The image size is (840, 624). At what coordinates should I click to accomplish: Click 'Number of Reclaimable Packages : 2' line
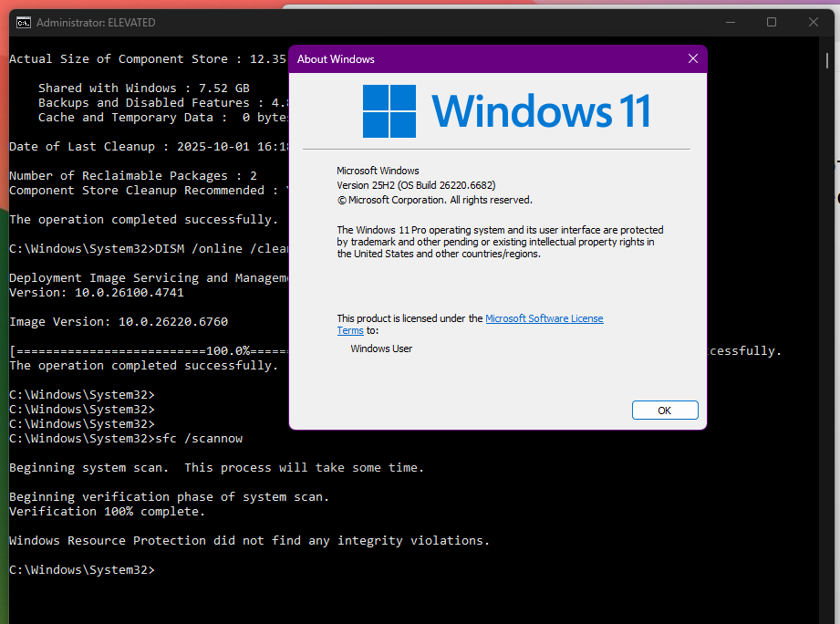click(133, 176)
